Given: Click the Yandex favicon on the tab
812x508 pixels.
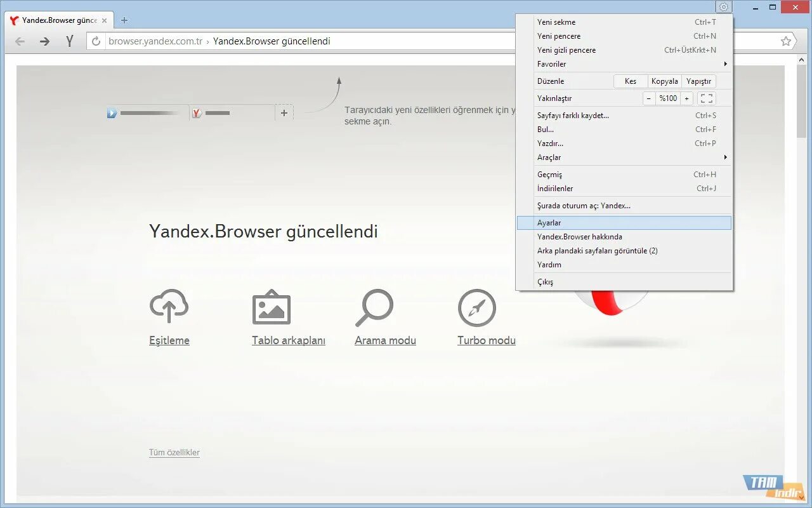Looking at the screenshot, I should [15, 20].
